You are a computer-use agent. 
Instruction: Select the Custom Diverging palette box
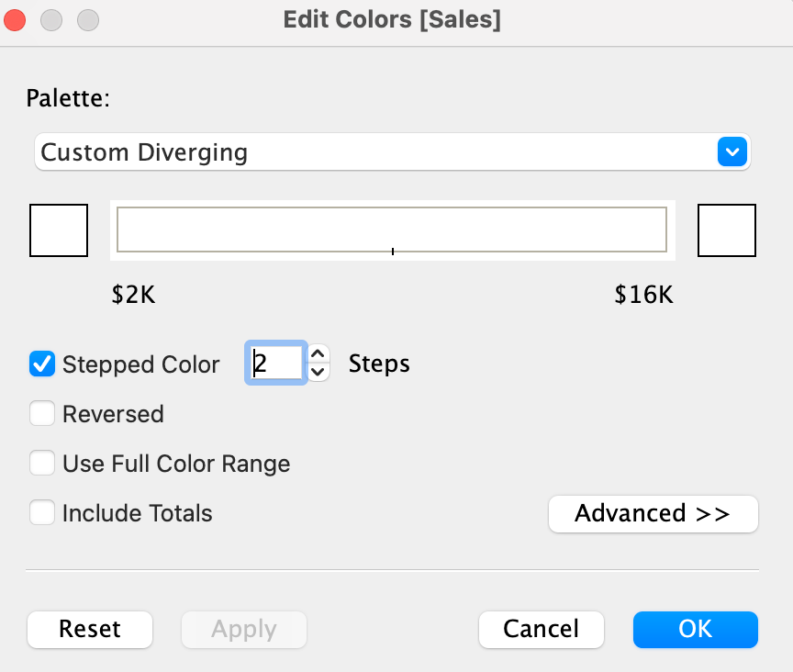coord(393,151)
